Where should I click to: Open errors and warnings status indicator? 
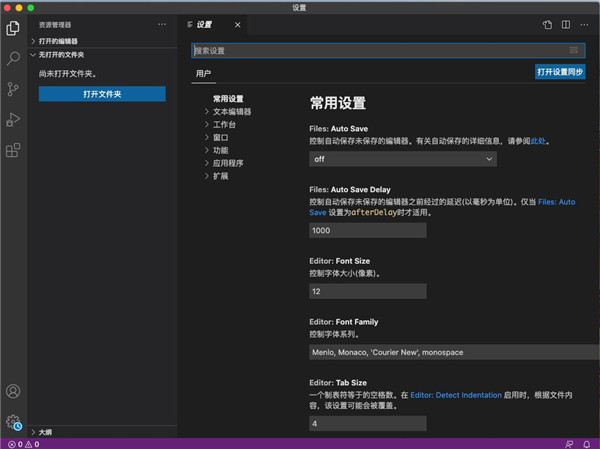click(22, 443)
